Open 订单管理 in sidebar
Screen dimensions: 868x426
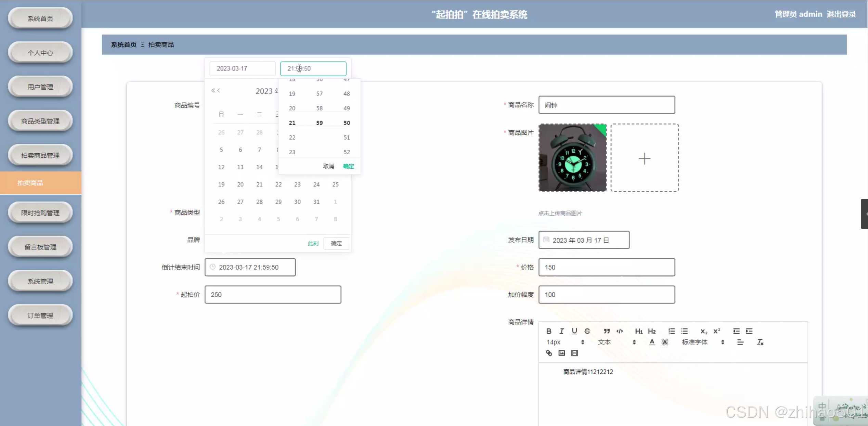[40, 315]
